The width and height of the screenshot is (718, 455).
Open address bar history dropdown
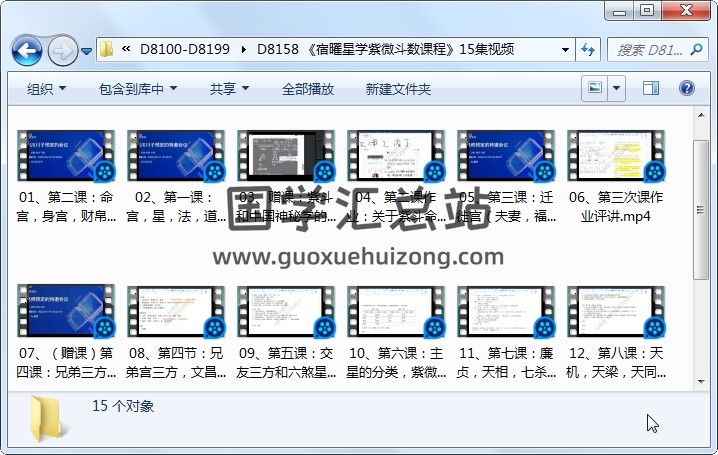(x=566, y=49)
